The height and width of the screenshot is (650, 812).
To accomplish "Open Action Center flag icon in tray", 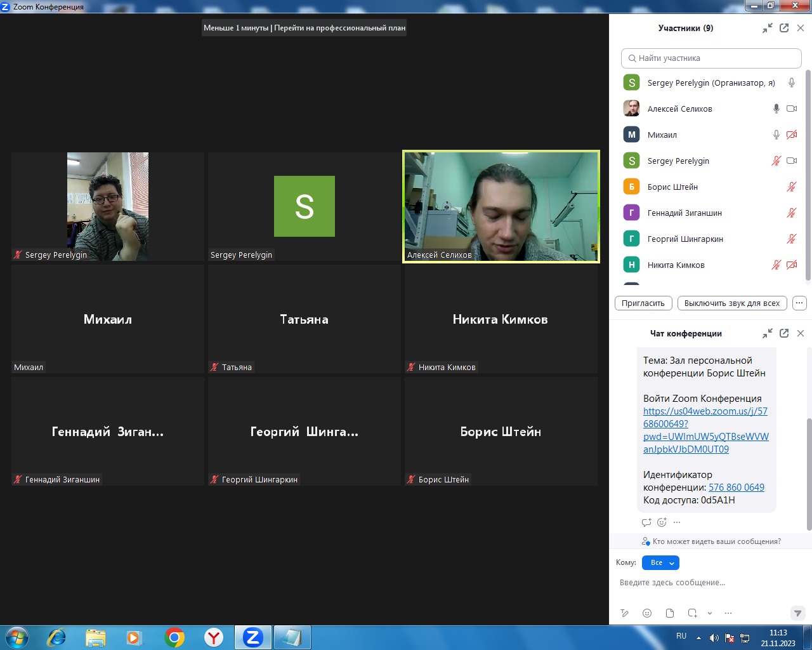I will coord(730,638).
